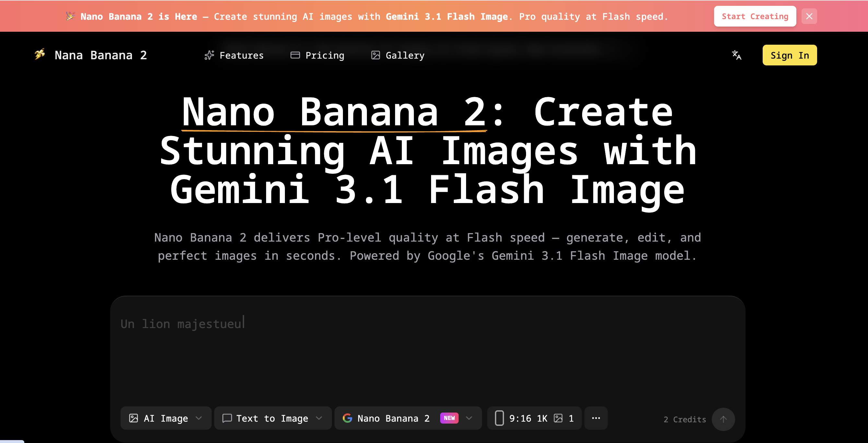Click the Start Creating banner button
This screenshot has width=868, height=443.
coord(755,16)
